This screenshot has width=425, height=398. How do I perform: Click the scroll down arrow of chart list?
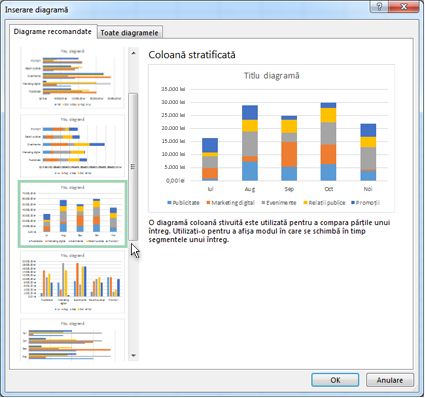(133, 356)
